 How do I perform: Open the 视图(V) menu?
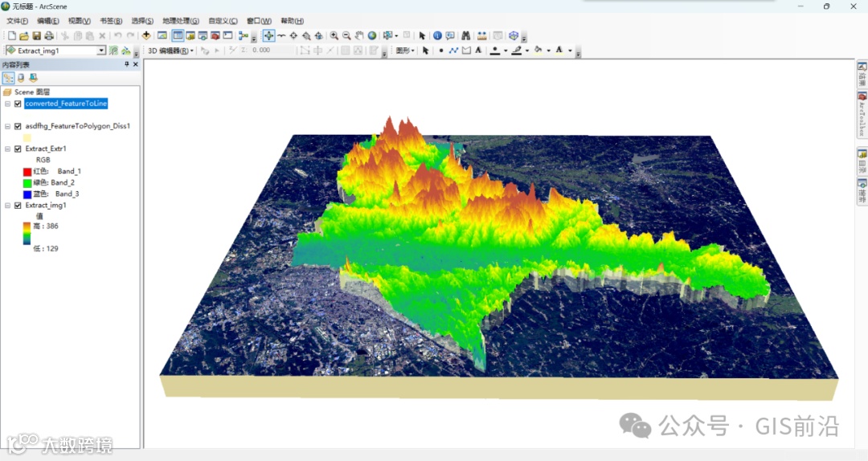[79, 21]
